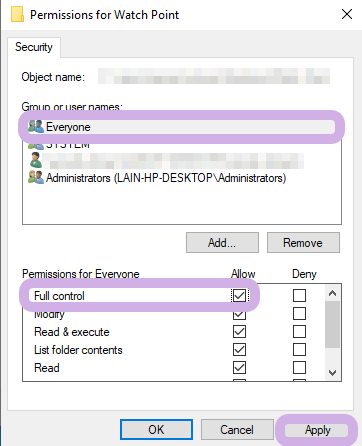This screenshot has height=446, width=362.
Task: Click the permissions list scrollbar thumb
Action: [332, 324]
